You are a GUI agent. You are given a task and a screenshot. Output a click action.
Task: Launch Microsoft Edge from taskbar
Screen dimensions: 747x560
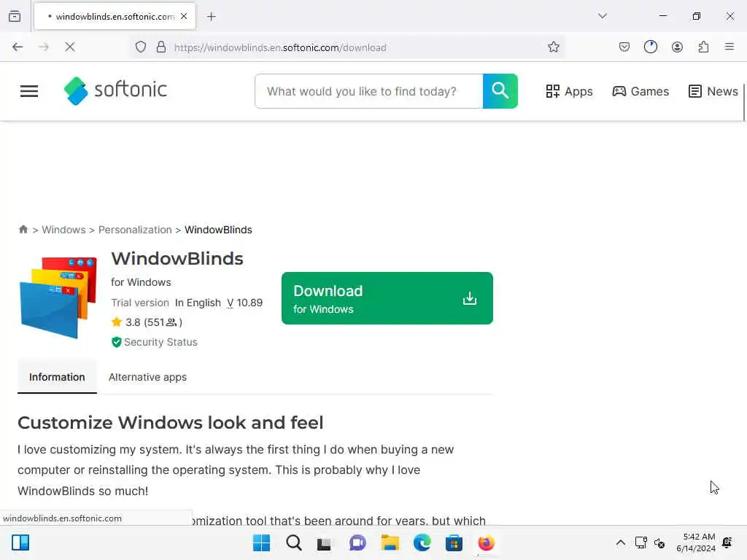point(422,542)
